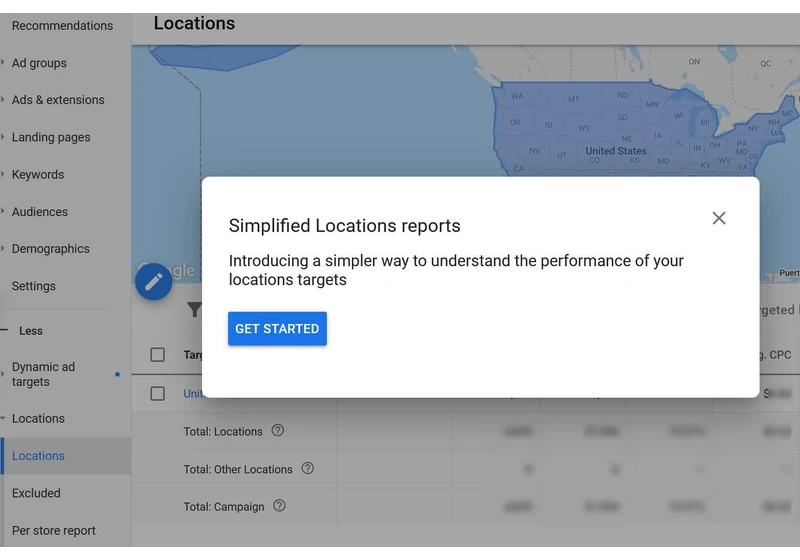Expand the Ad groups section arrow

(x=3, y=63)
